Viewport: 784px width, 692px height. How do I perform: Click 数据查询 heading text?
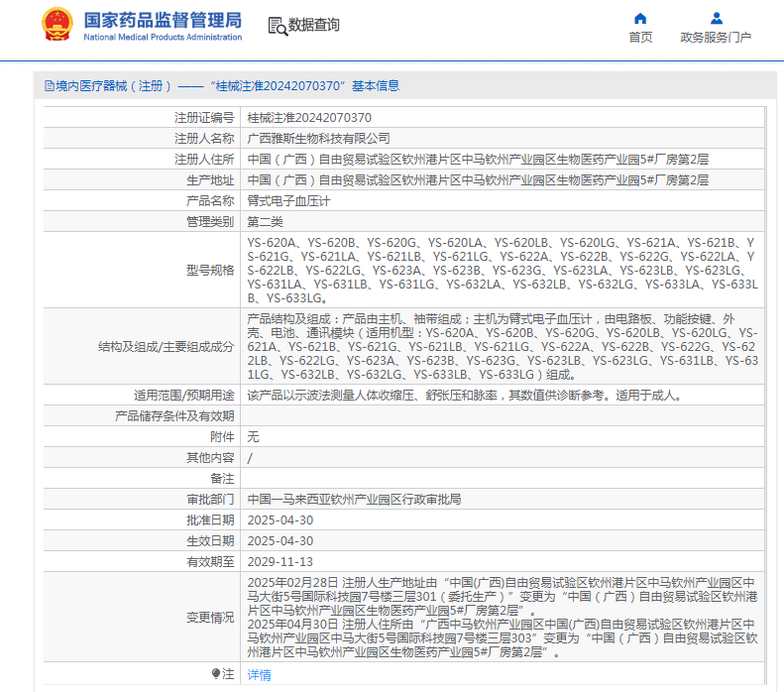coord(314,25)
